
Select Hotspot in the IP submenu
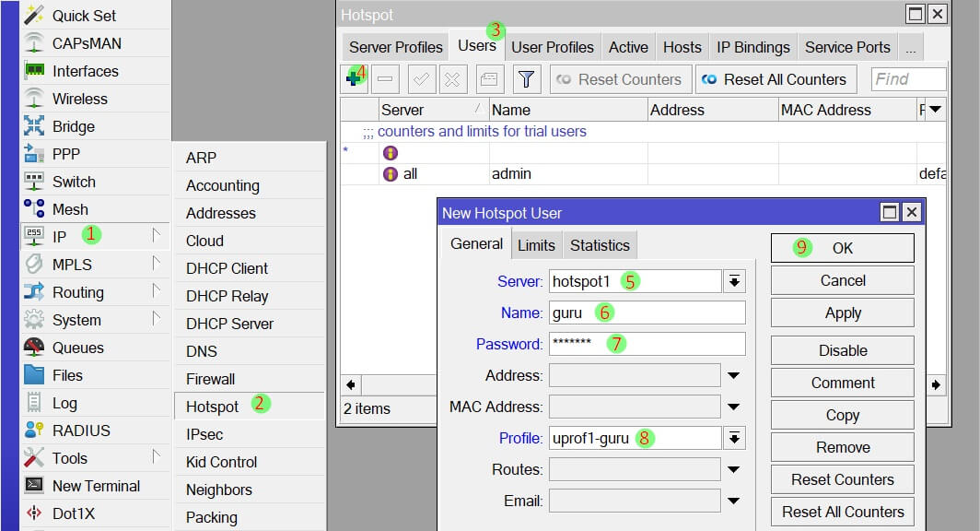pyautogui.click(x=212, y=407)
